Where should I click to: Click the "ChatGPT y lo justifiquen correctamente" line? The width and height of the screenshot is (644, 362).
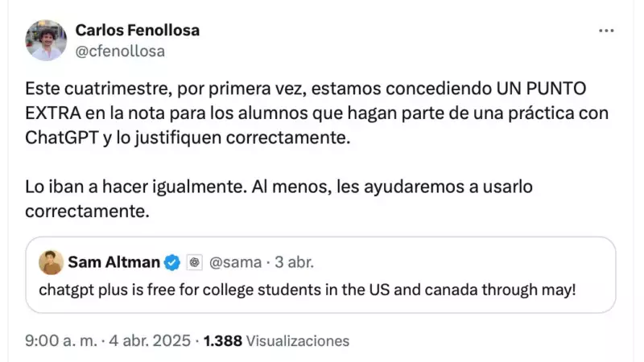tap(189, 137)
